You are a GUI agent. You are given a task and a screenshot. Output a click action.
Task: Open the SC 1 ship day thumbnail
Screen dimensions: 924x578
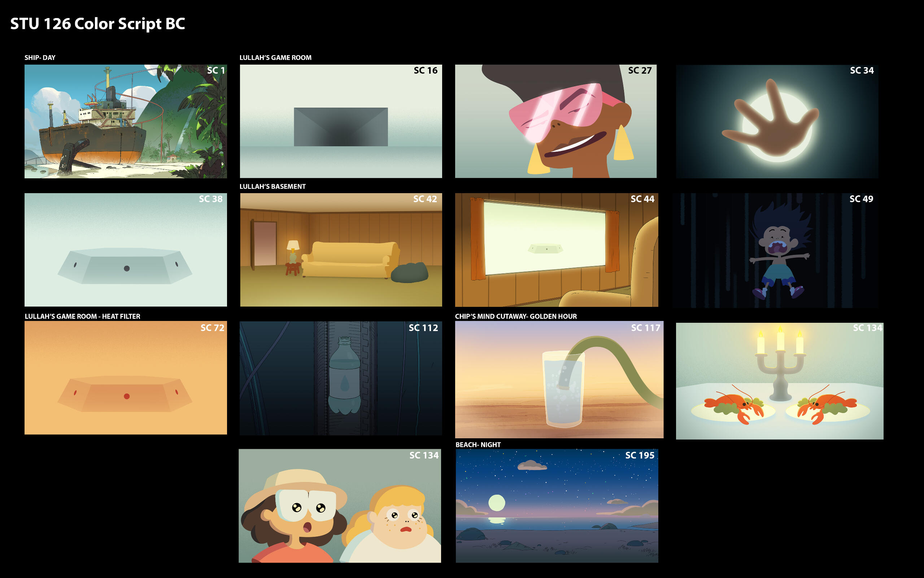[125, 121]
